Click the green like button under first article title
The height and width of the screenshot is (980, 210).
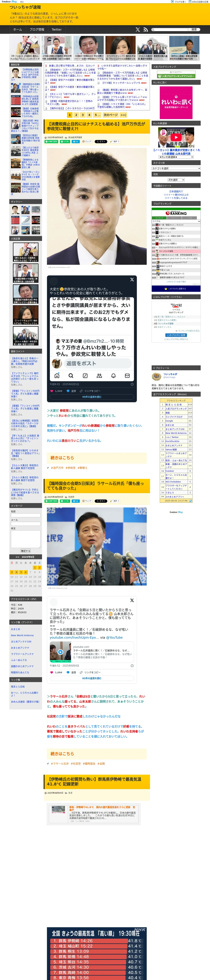tap(65, 141)
